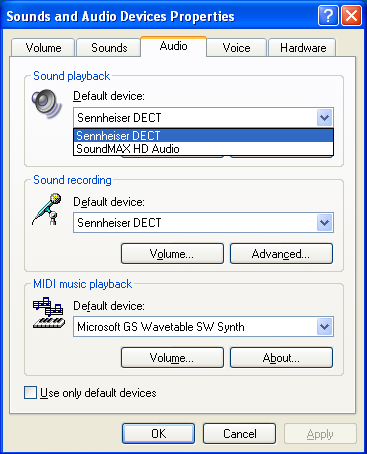Image resolution: width=367 pixels, height=454 pixels.
Task: Click the help question mark button
Action: [328, 15]
